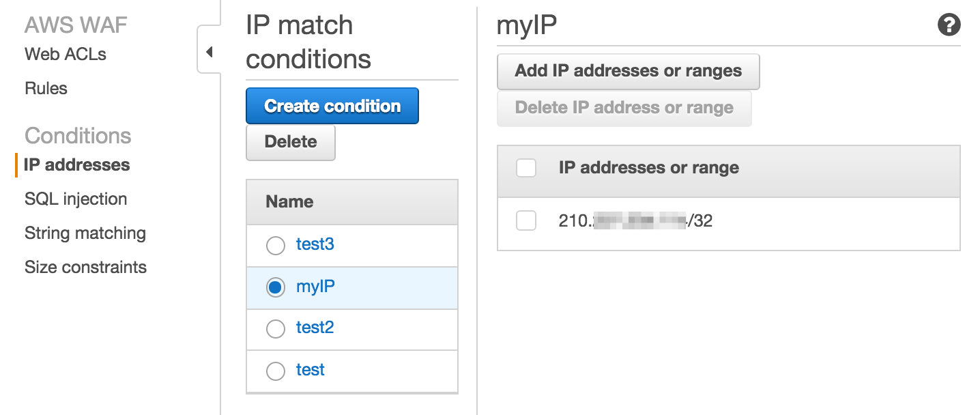Click Add IP addresses or ranges
The image size is (980, 415).
628,71
